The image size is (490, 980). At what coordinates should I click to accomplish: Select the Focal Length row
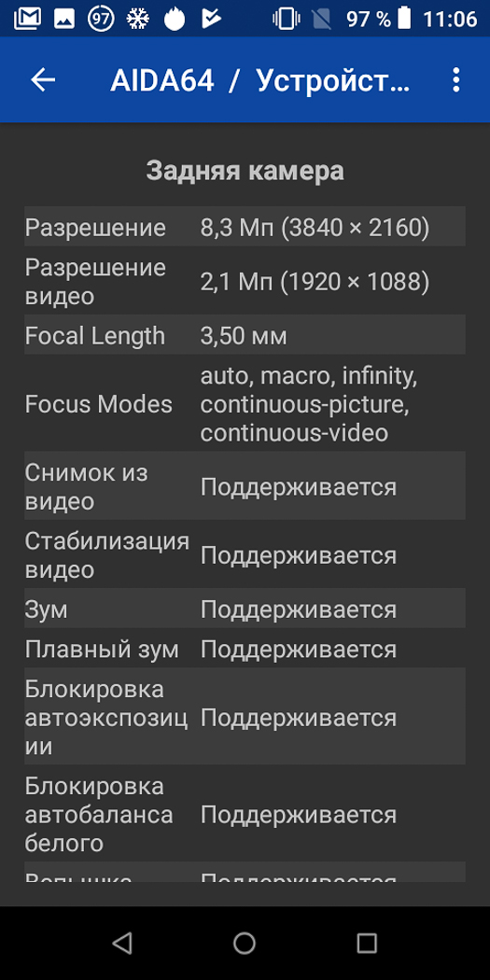coord(245,335)
